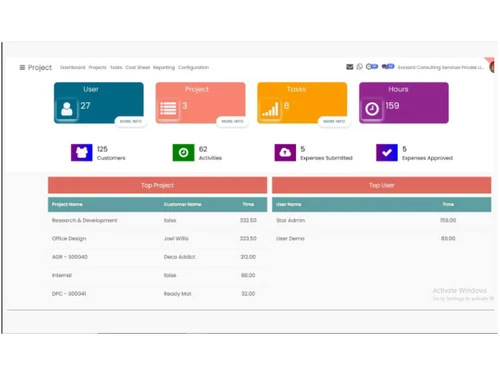This screenshot has width=500, height=375.
Task: Click the clock icon in Hours card
Action: pyautogui.click(x=372, y=109)
